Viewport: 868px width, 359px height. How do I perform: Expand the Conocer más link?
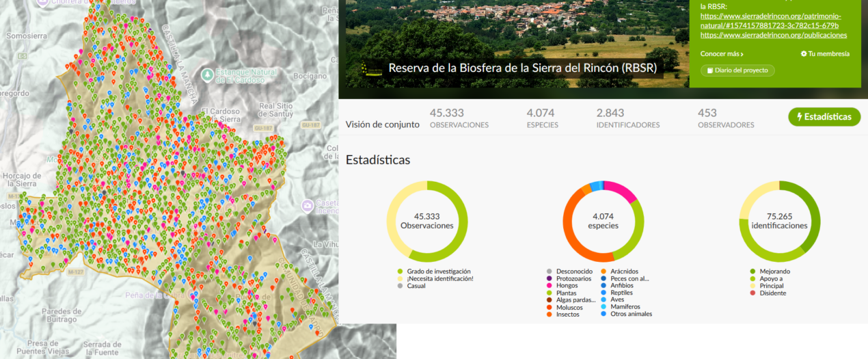click(x=722, y=53)
